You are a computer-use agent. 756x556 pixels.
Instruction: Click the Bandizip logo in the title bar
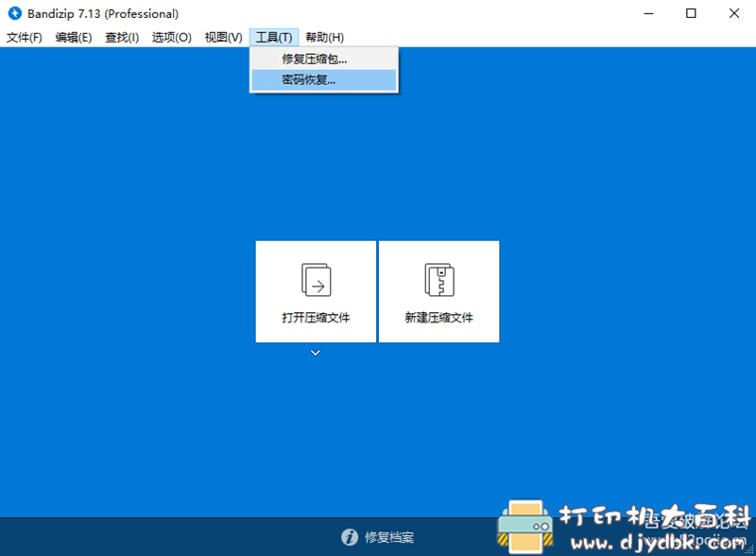pos(15,13)
